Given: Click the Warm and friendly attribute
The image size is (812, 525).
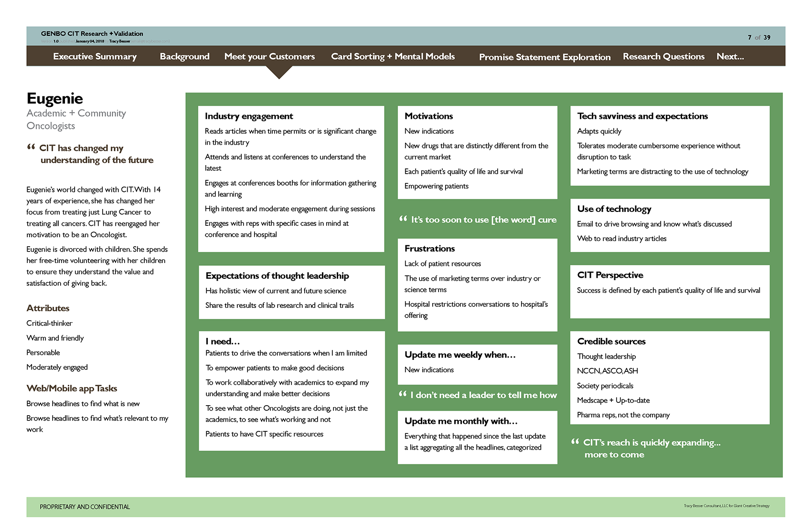Looking at the screenshot, I should click(55, 338).
